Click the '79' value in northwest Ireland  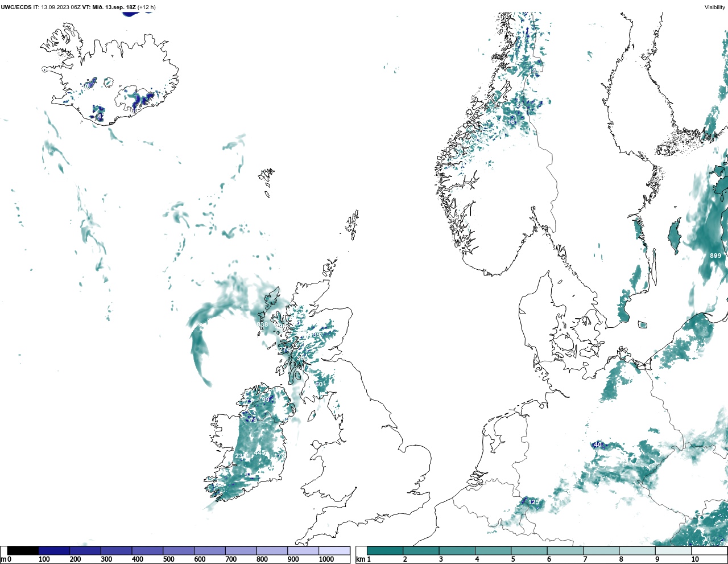253,420
